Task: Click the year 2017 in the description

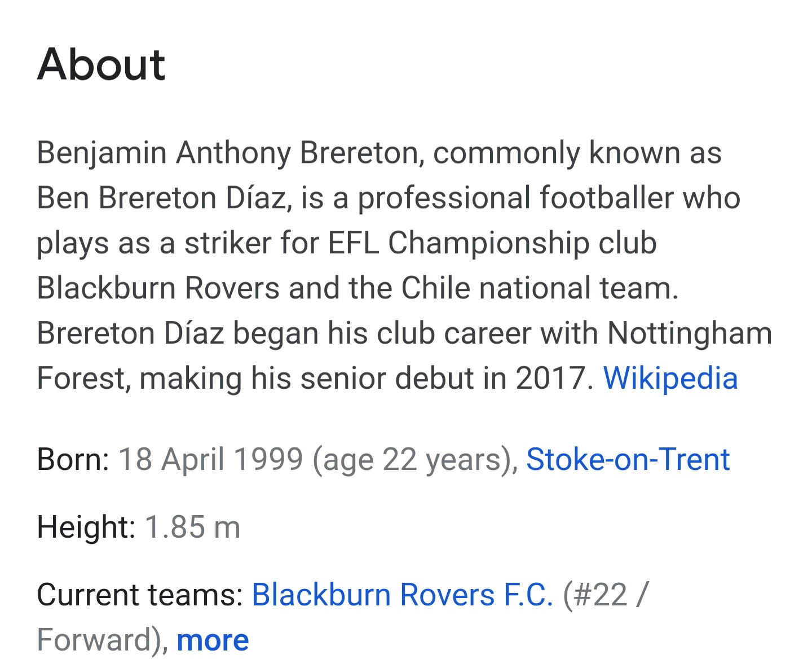Action: click(x=550, y=379)
